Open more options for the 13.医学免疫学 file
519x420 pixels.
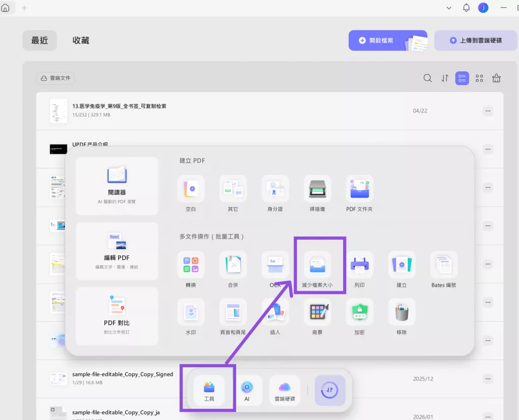[488, 110]
